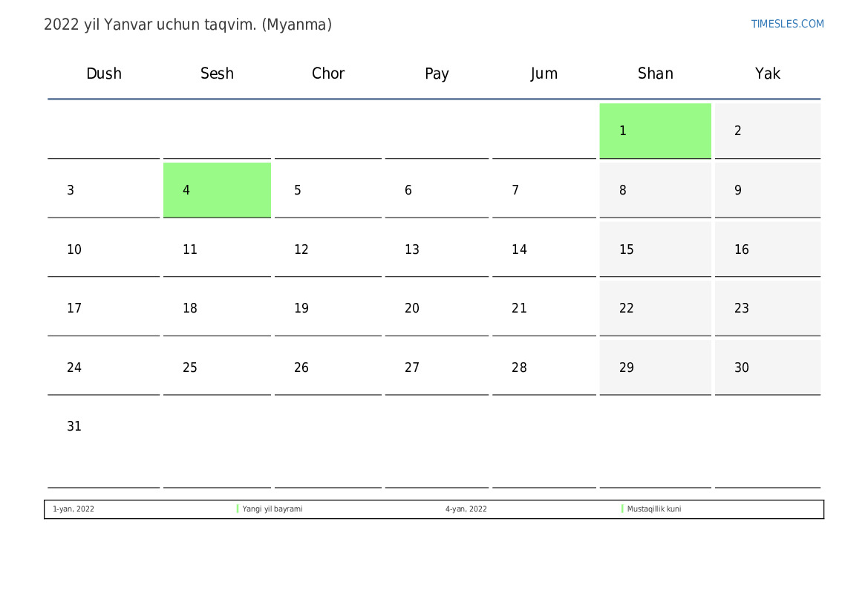Click the Dush weekday column header

[104, 74]
